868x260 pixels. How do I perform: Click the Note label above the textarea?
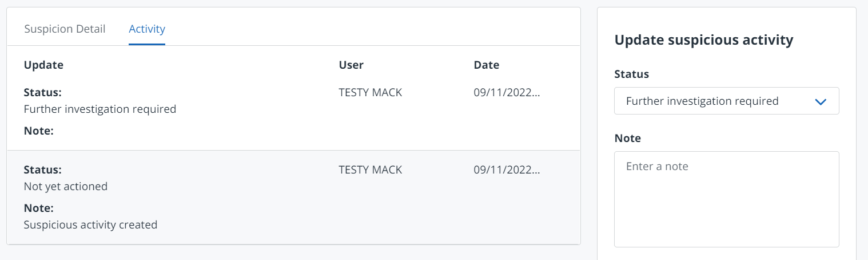click(x=627, y=138)
